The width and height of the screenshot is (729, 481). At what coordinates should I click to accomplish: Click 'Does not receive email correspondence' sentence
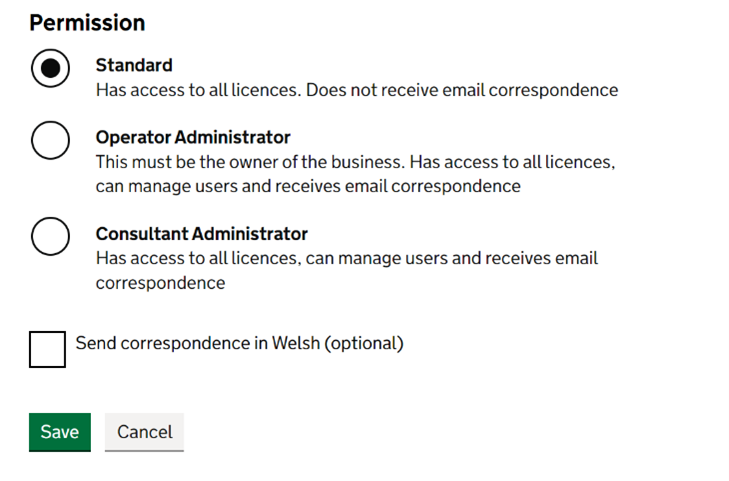tap(462, 90)
